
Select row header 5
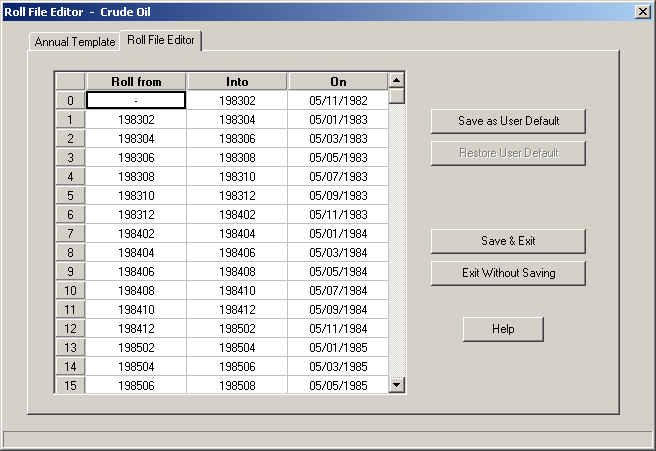[x=70, y=195]
